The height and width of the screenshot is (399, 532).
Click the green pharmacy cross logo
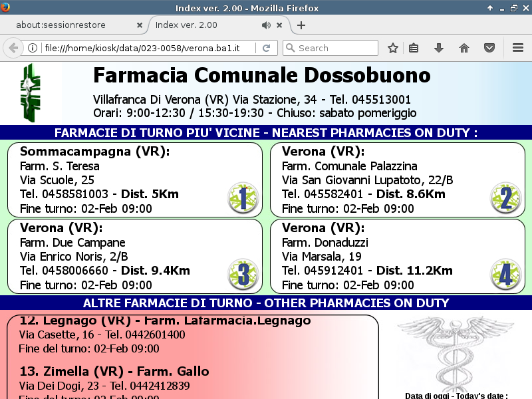pyautogui.click(x=29, y=92)
